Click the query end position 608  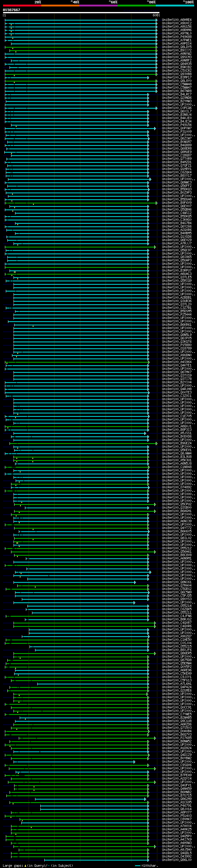coord(155,15)
